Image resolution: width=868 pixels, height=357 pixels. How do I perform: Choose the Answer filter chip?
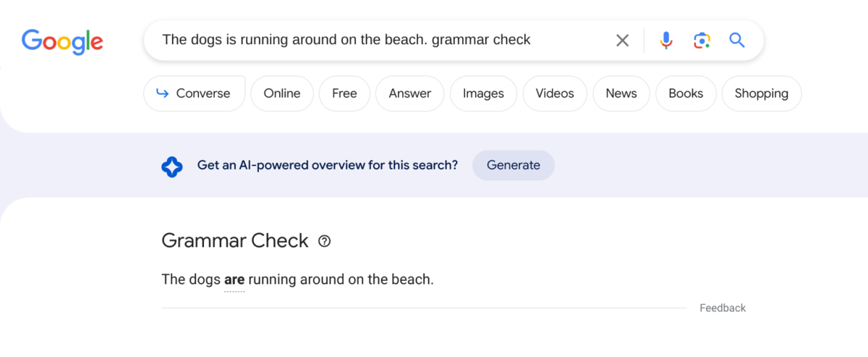pyautogui.click(x=409, y=93)
